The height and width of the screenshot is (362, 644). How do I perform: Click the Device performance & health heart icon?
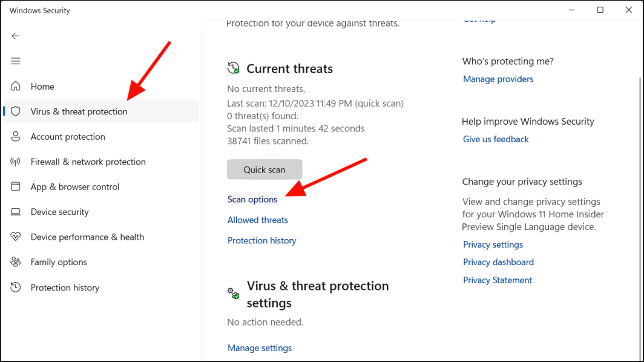tap(16, 237)
